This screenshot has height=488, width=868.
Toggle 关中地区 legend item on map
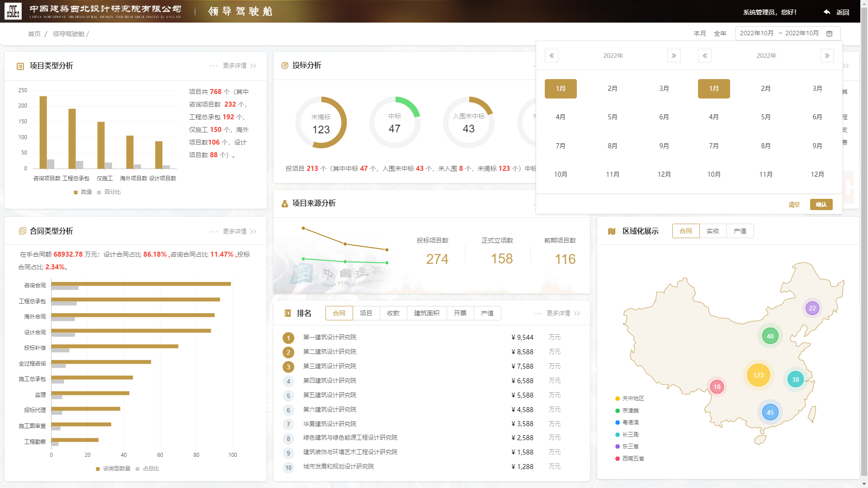coord(630,399)
